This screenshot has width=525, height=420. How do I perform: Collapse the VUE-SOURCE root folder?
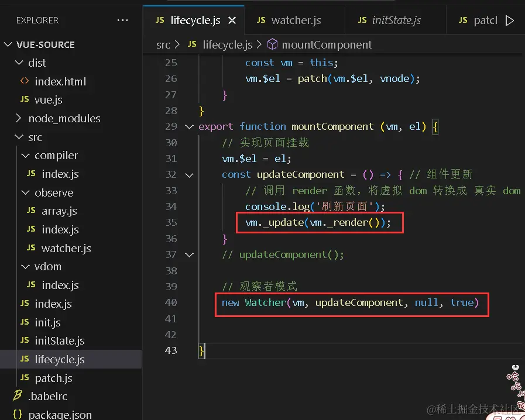pyautogui.click(x=8, y=44)
